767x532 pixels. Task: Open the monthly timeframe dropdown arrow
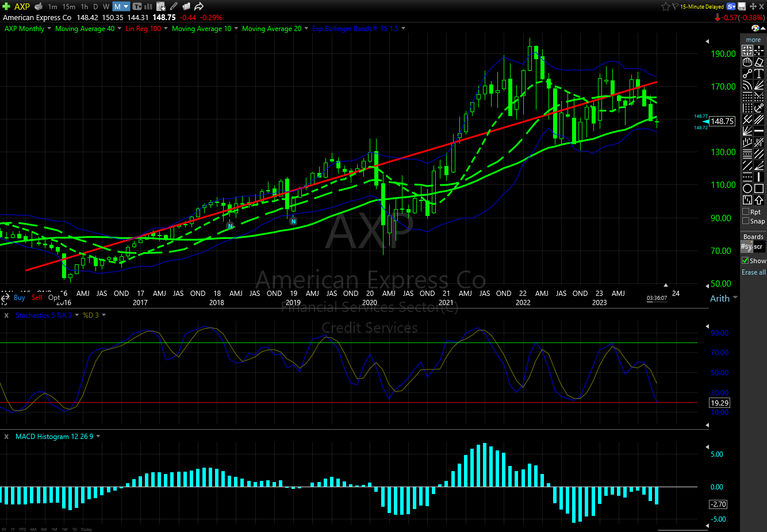pos(126,6)
